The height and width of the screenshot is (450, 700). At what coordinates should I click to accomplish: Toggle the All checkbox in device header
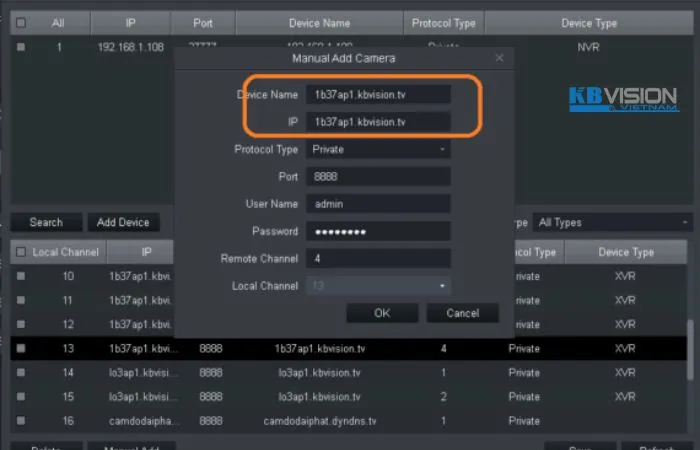click(x=21, y=22)
